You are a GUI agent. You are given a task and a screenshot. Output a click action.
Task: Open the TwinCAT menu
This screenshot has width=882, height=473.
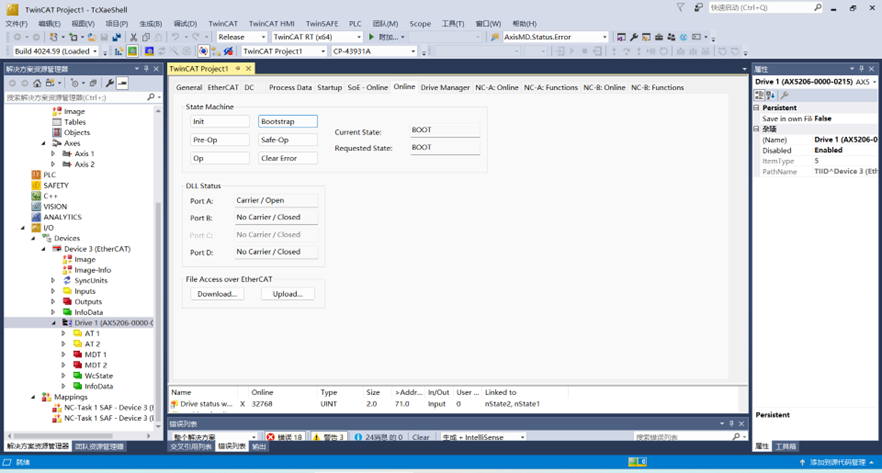(x=223, y=24)
